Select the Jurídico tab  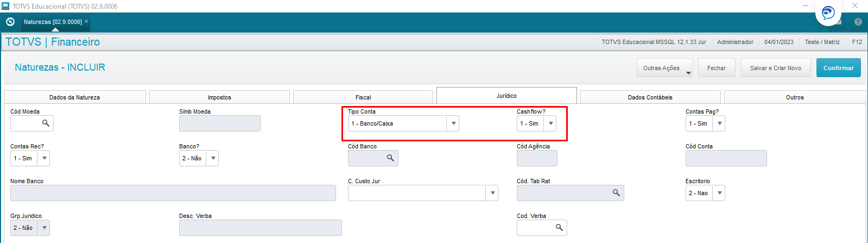506,95
